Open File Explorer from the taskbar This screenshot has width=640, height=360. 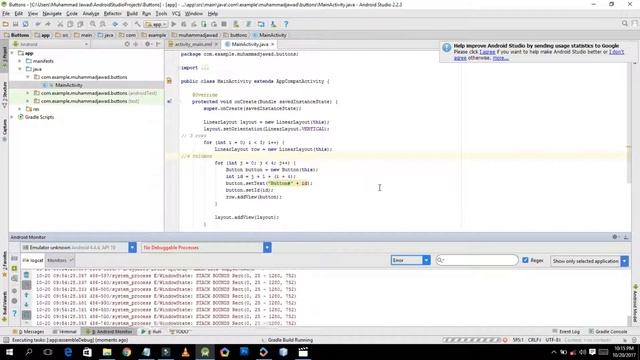tap(107, 351)
